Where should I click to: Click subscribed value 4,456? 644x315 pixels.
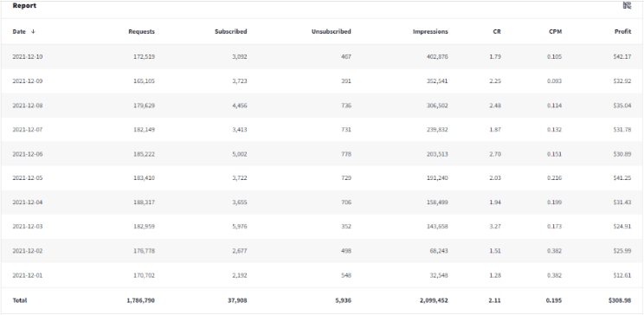(240, 106)
